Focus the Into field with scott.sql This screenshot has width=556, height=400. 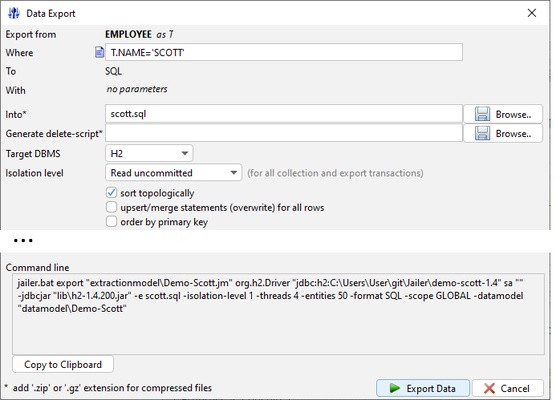coord(284,114)
